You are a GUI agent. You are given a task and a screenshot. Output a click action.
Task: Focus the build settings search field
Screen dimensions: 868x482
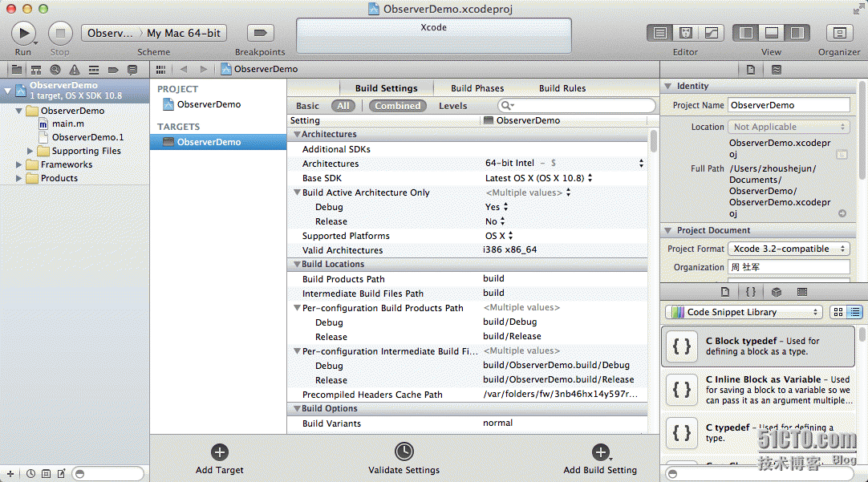click(x=577, y=105)
